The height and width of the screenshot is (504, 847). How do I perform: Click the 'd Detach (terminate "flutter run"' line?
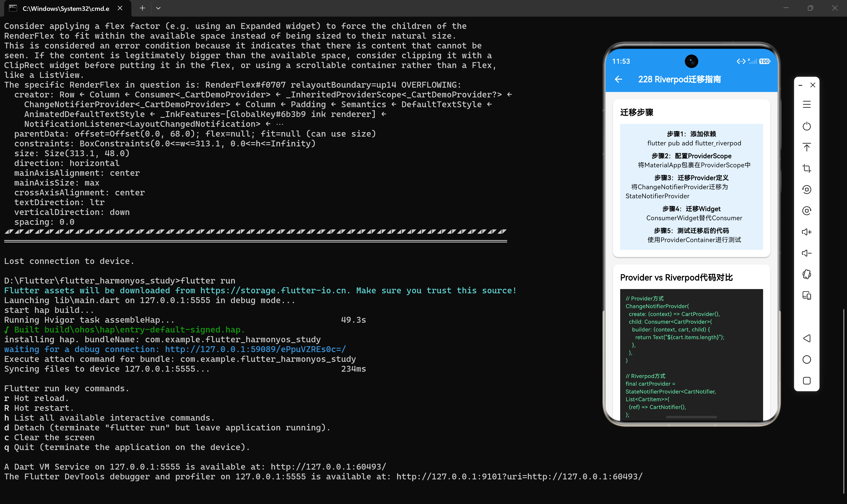point(168,428)
